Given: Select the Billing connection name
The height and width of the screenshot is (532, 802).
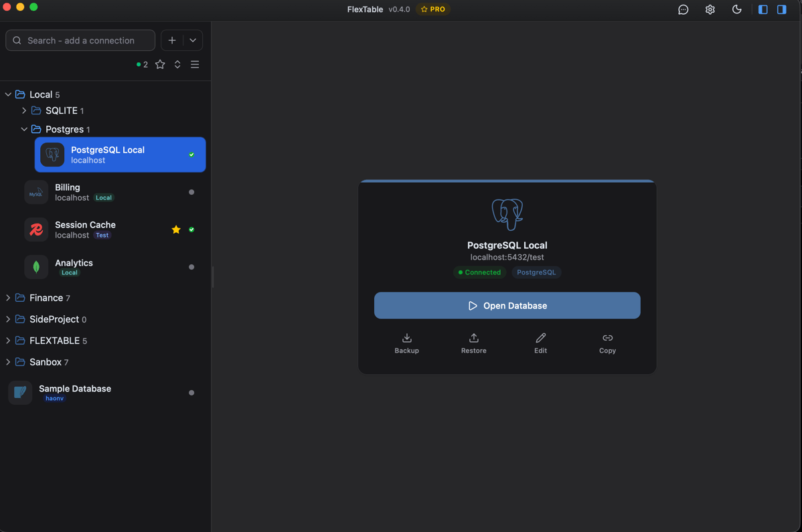Looking at the screenshot, I should [x=68, y=187].
